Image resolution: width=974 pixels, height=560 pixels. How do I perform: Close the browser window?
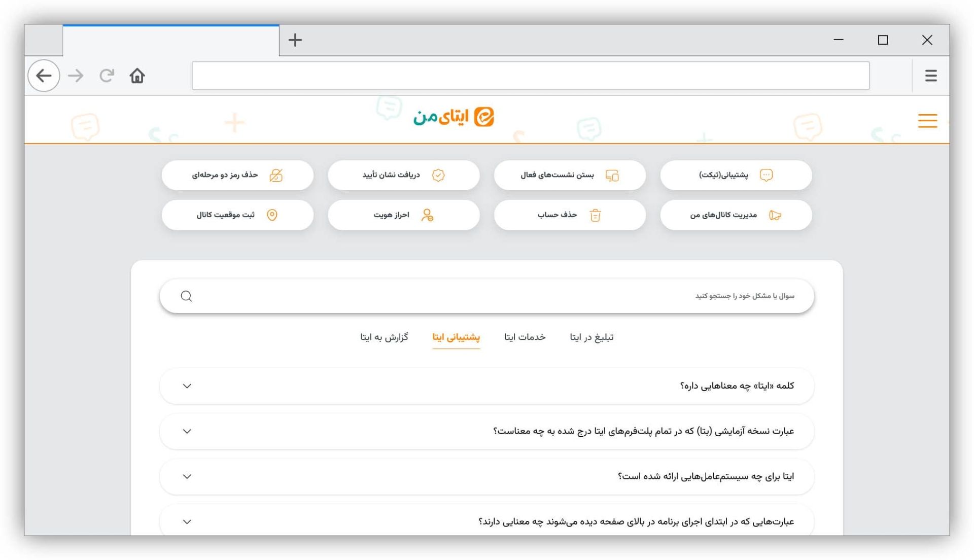click(x=927, y=40)
